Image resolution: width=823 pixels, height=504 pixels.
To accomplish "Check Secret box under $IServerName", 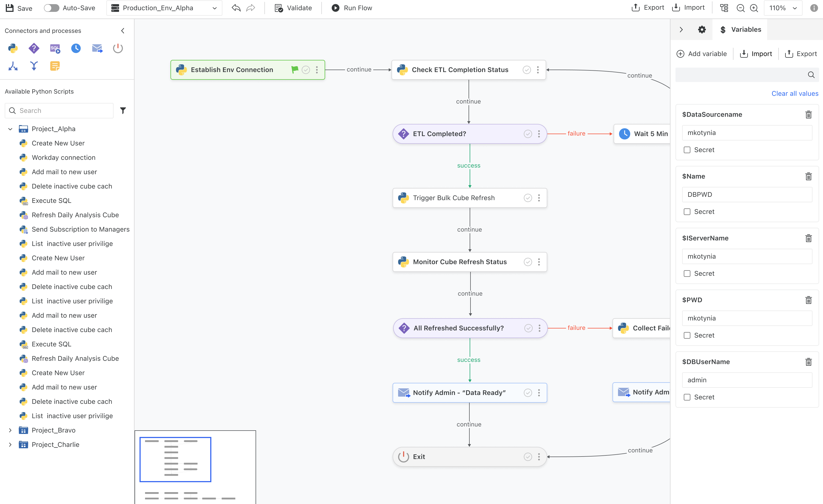I will (687, 273).
